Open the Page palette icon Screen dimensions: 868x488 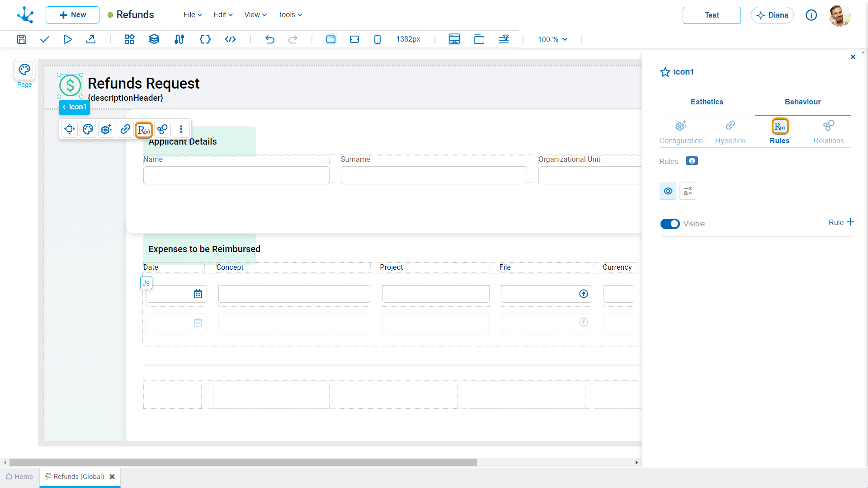[x=24, y=70]
